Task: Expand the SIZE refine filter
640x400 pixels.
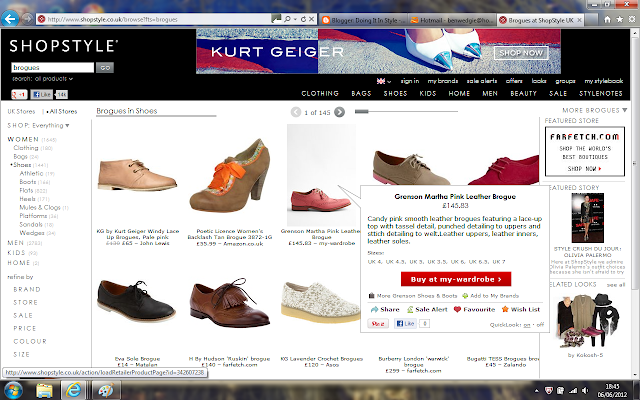Action: click(21, 354)
